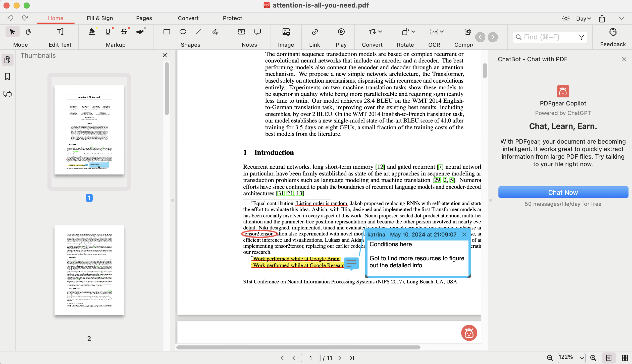
Task: Close the Thumbnails panel
Action: click(165, 55)
